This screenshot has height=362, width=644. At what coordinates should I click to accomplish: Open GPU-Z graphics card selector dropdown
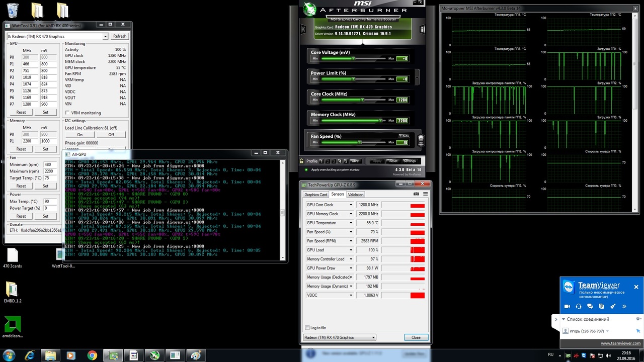point(373,337)
